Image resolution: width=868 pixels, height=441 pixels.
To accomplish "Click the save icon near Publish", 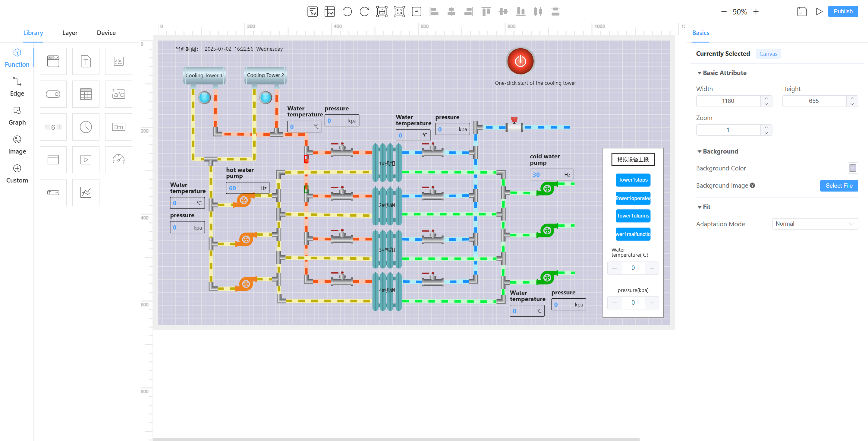I will tap(802, 11).
